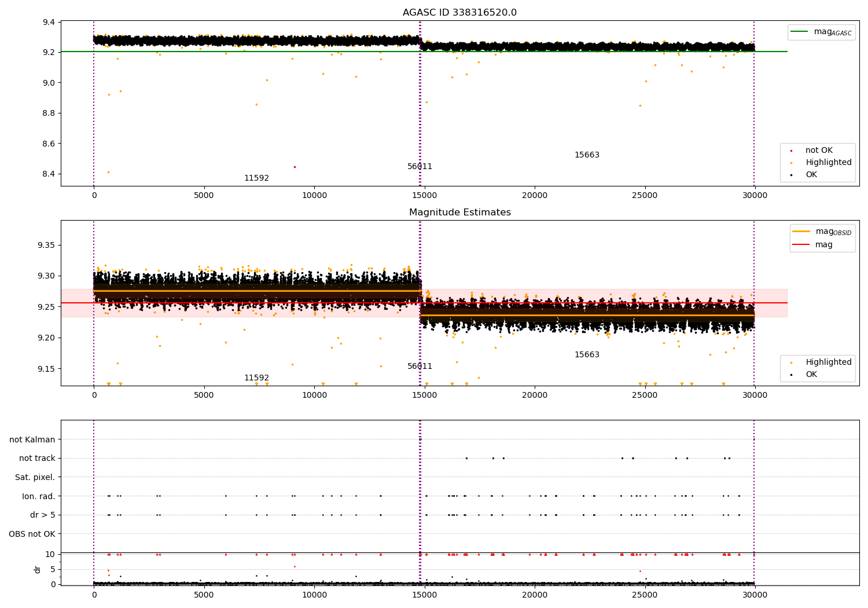Viewport: 868px width, 608px height.
Task: Select 'OK' legend entry in Magnitude Estimates plot
Action: pos(804,375)
